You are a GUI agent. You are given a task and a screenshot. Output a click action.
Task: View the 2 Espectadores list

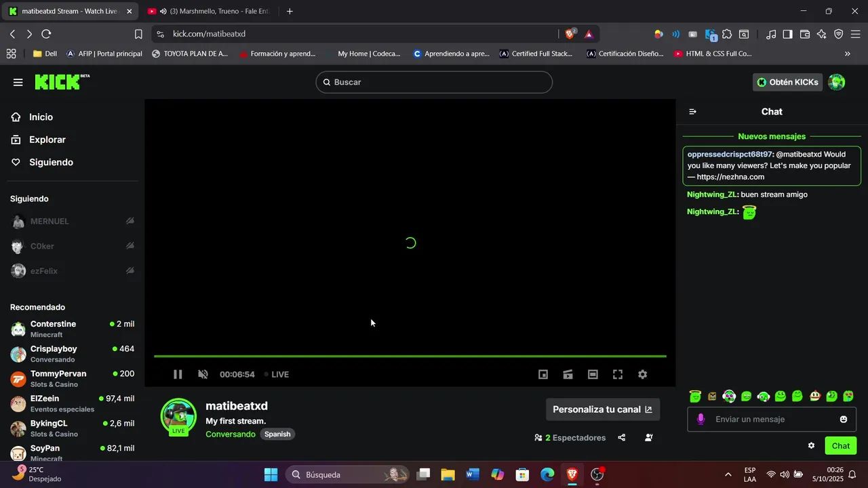point(570,438)
